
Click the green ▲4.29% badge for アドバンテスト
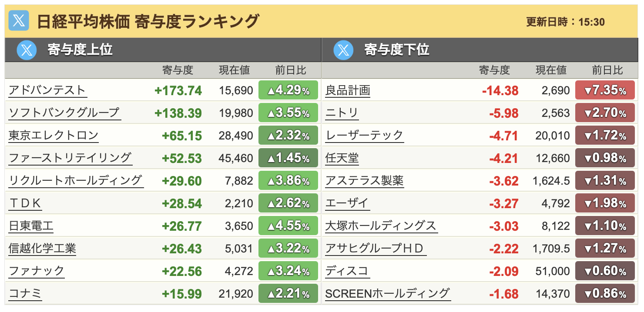(x=288, y=90)
